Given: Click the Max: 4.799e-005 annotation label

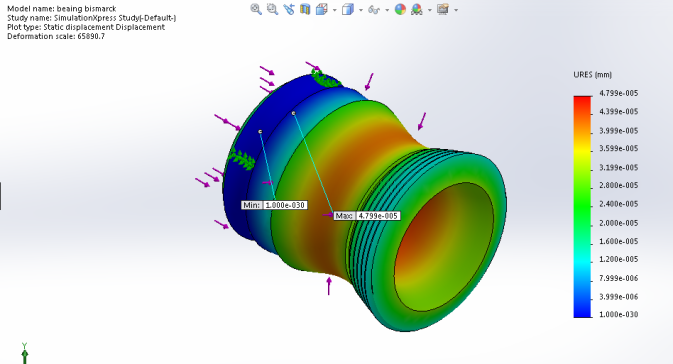Looking at the screenshot, I should [367, 215].
